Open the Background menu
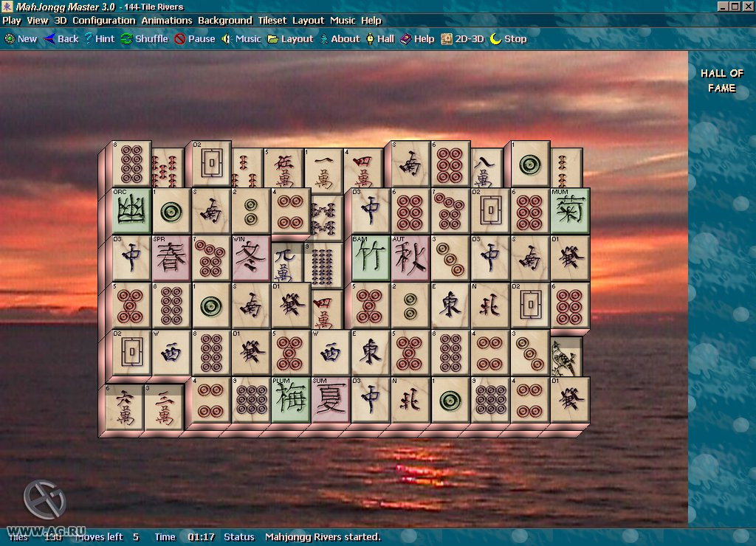The width and height of the screenshot is (756, 546). pos(225,20)
